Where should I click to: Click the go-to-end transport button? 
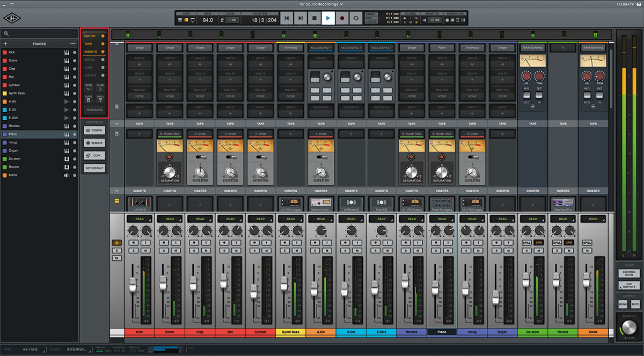click(301, 18)
